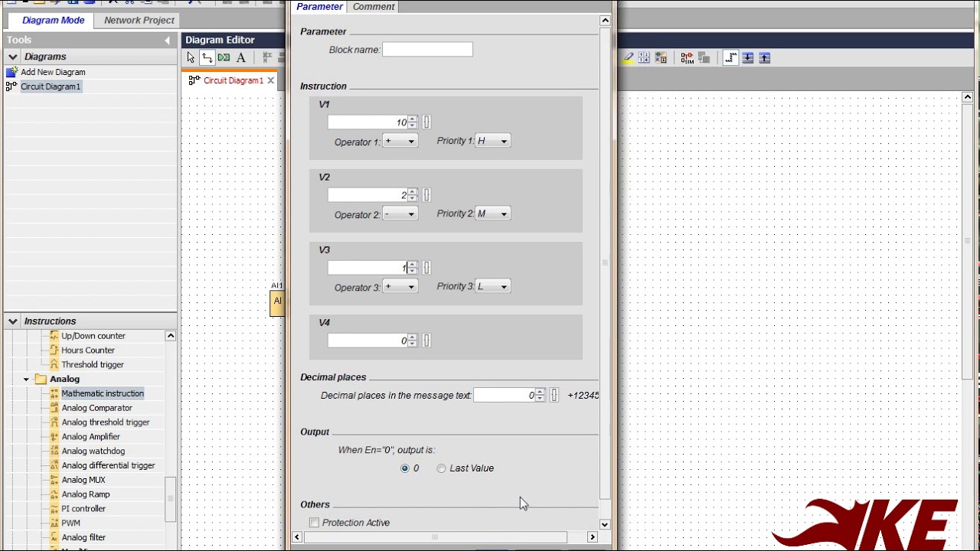
Task: Click the V4 reference button beside the value
Action: pos(426,341)
